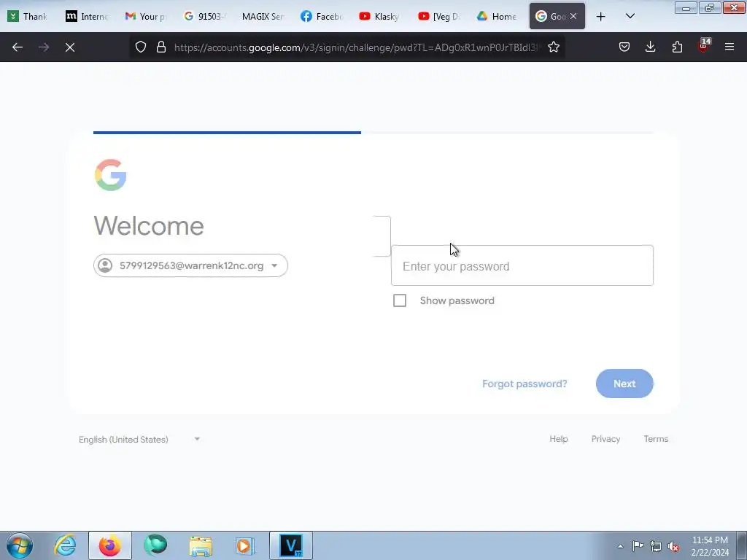Screen dimensions: 747x560
Task: Switch to the Gmail 'Your p' tab
Action: [145, 17]
